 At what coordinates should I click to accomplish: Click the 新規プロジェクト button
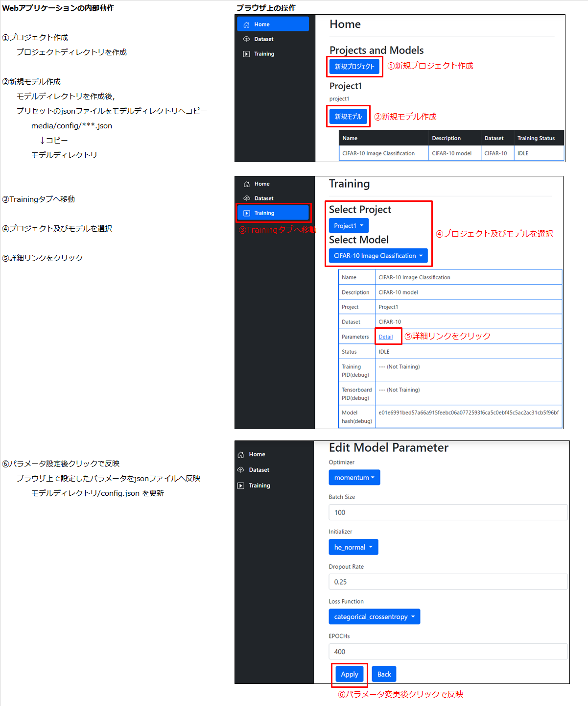point(354,67)
